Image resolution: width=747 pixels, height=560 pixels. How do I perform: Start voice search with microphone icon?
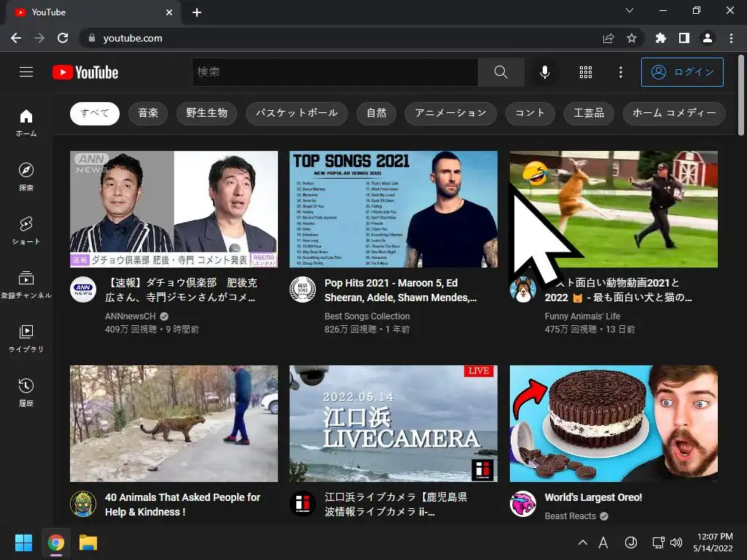[544, 72]
